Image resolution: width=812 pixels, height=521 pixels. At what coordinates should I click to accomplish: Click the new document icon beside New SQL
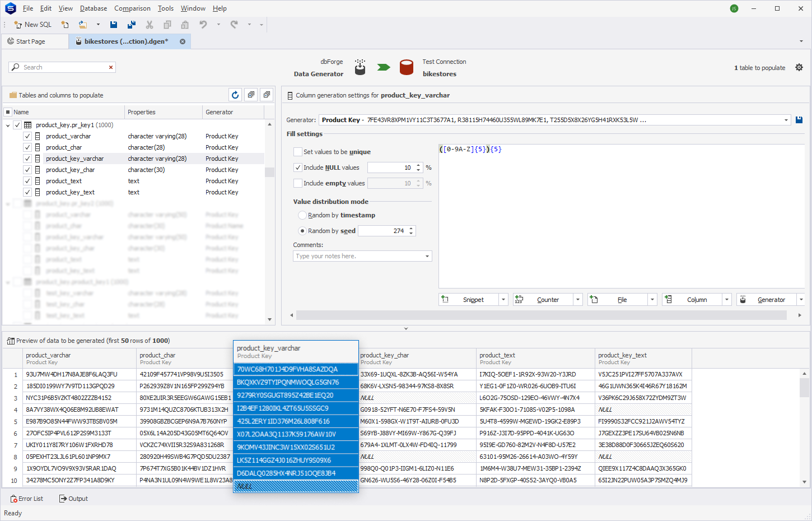pos(65,25)
